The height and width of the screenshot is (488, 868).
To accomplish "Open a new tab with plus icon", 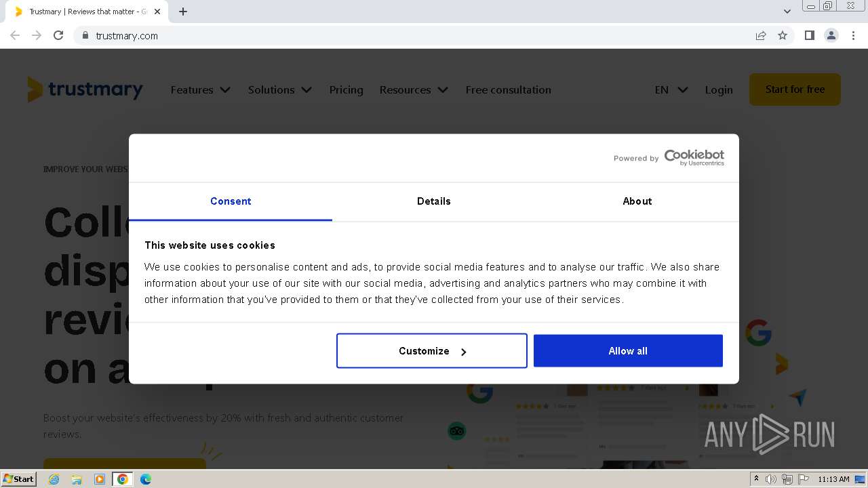I will tap(183, 12).
